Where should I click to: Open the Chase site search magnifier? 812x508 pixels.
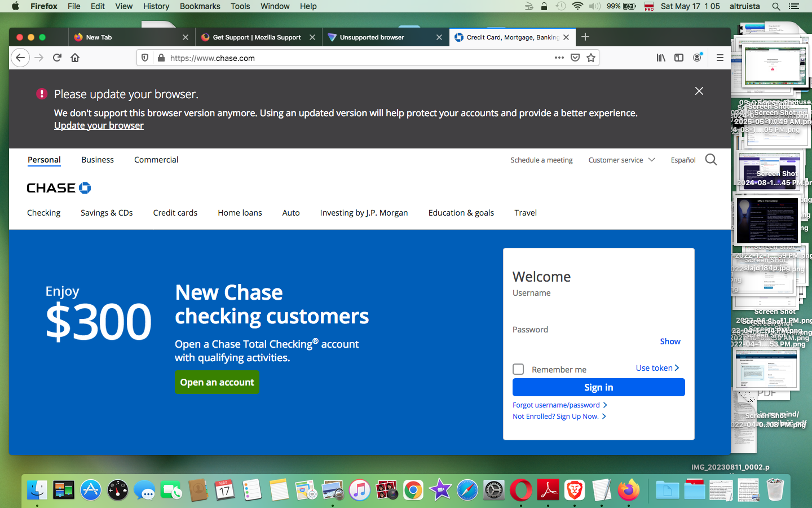click(711, 160)
